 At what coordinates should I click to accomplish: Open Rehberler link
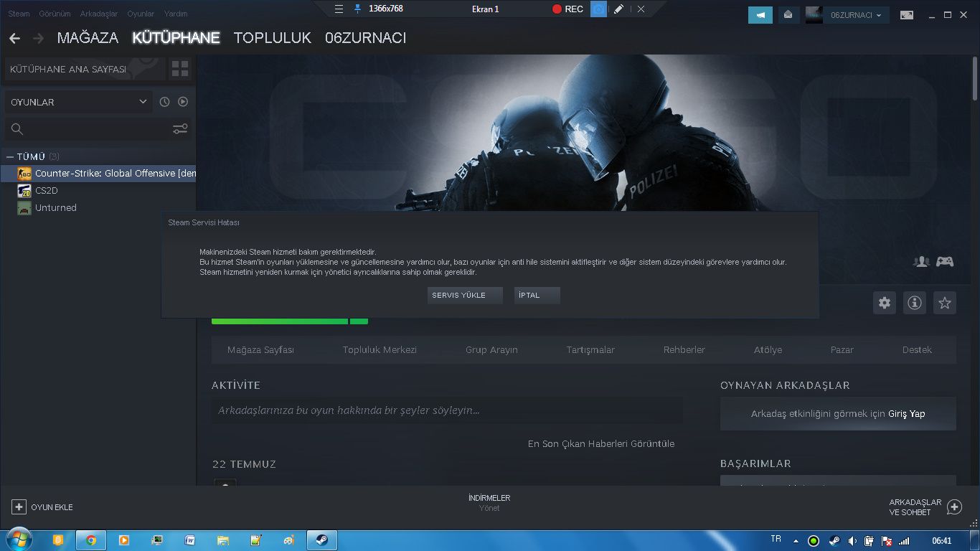(x=684, y=350)
